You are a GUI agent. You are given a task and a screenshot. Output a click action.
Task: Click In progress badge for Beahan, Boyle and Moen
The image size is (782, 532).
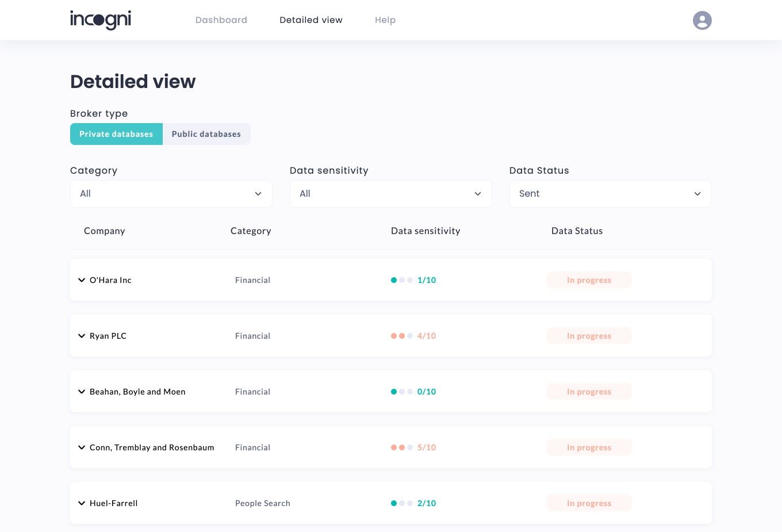pos(589,392)
